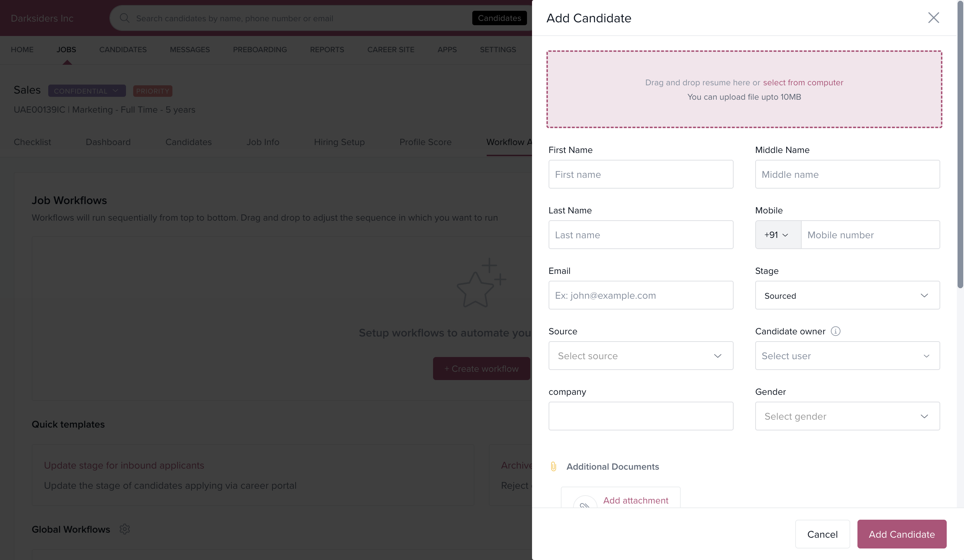Image resolution: width=964 pixels, height=560 pixels.
Task: Click the select from computer link
Action: click(803, 83)
